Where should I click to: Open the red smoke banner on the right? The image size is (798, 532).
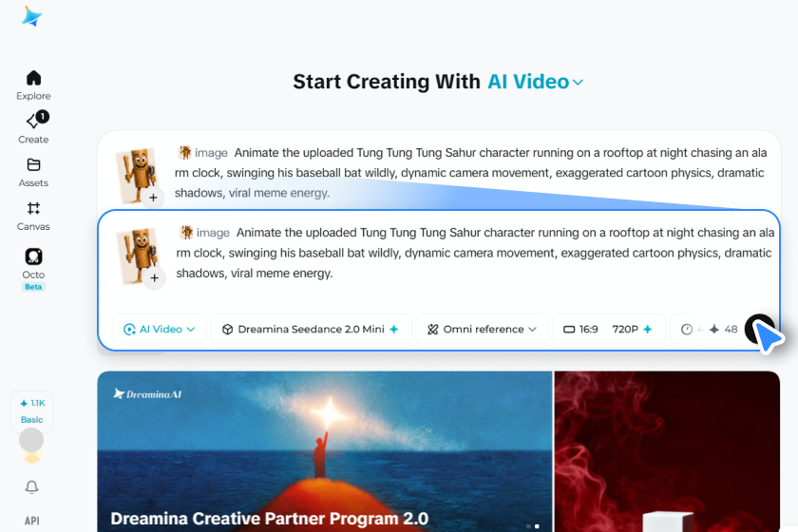click(667, 451)
